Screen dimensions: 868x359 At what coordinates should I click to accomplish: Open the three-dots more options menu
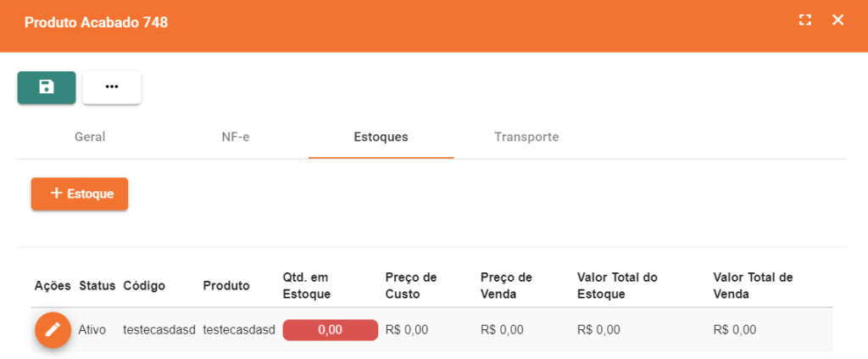[112, 87]
